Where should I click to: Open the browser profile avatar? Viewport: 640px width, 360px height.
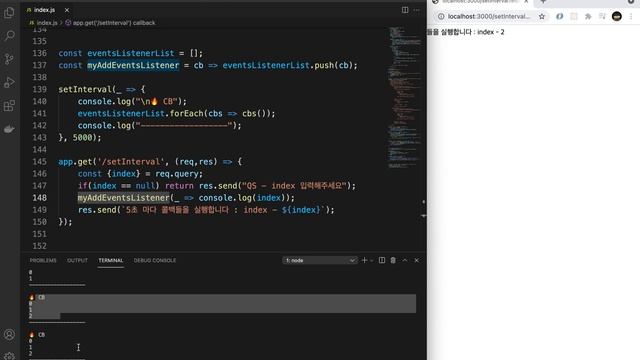point(617,16)
